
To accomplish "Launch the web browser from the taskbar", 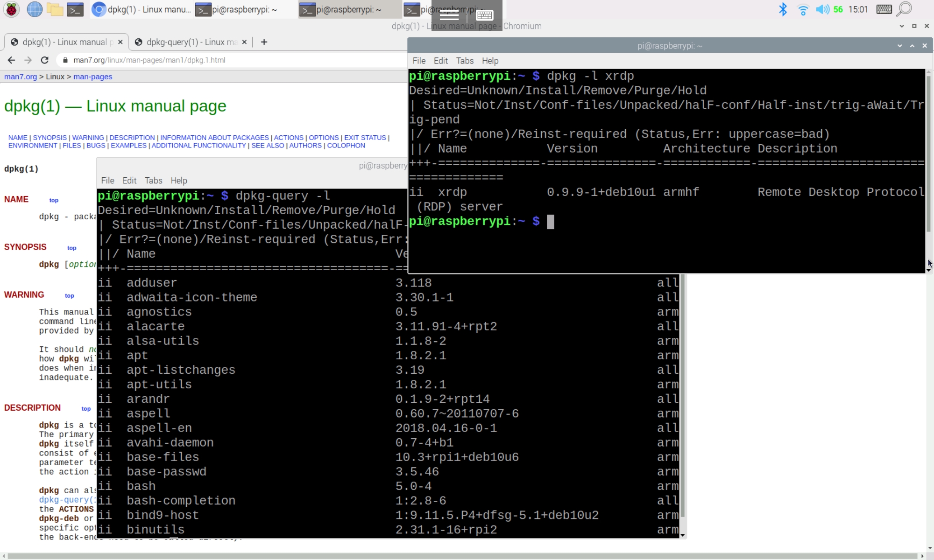I will click(x=34, y=9).
